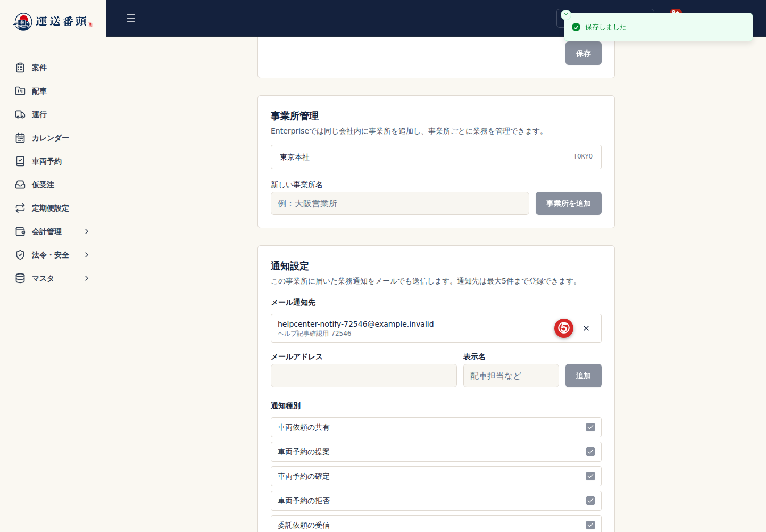Click the 定期便設定 repeat icon
The width and height of the screenshot is (766, 532).
click(x=20, y=208)
